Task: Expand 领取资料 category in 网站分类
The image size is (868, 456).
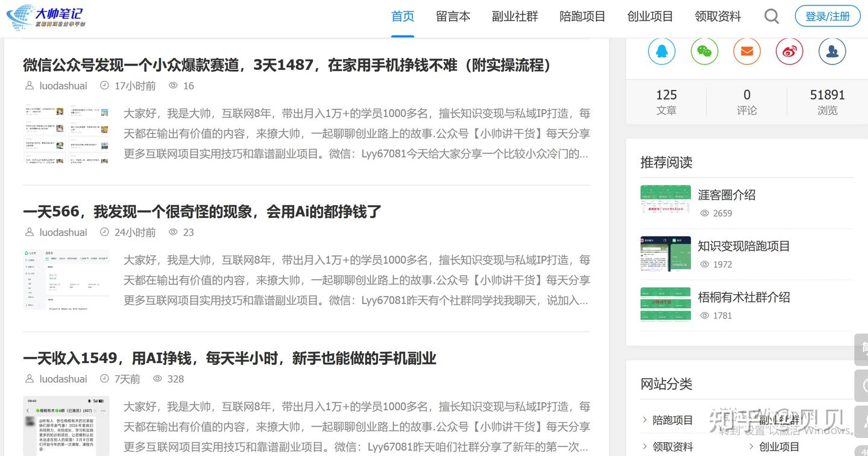Action: pyautogui.click(x=673, y=447)
